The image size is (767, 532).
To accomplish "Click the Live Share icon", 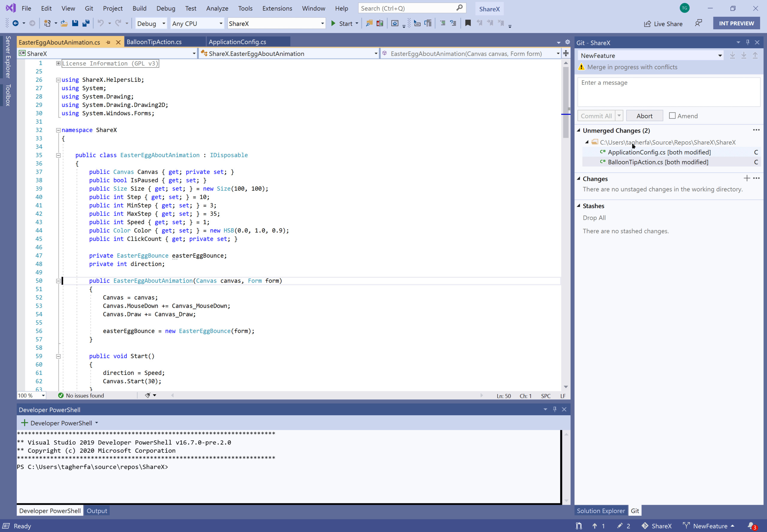I will pos(647,24).
